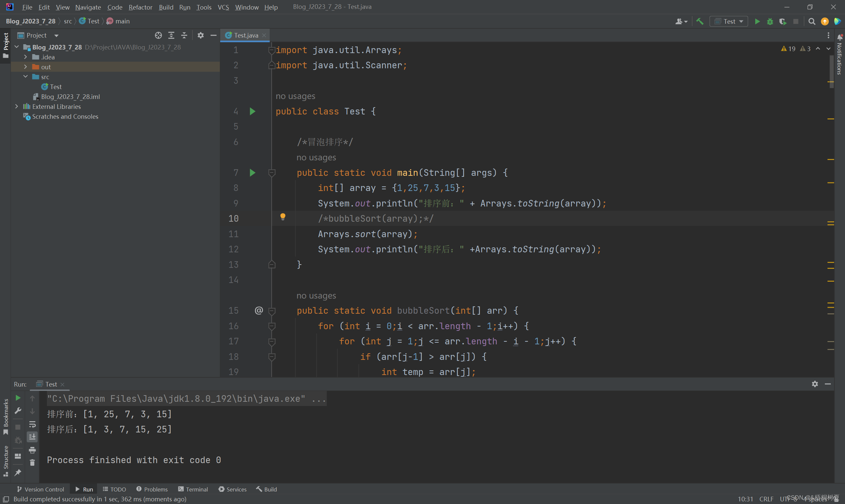Open Project view mode dropdown arrow
The height and width of the screenshot is (504, 845).
click(x=56, y=36)
